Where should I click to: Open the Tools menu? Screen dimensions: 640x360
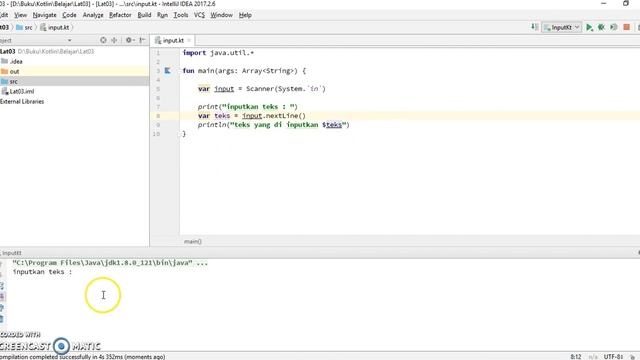coord(181,15)
